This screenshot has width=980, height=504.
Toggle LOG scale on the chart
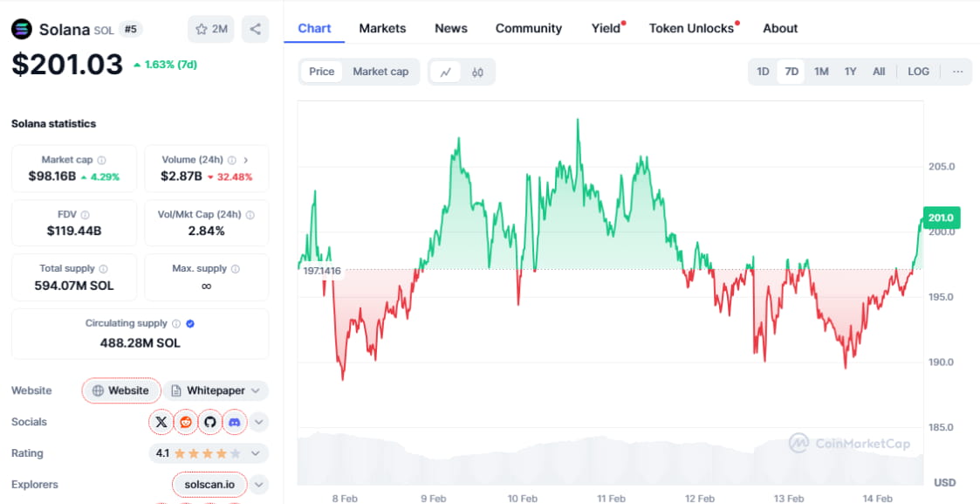point(918,72)
